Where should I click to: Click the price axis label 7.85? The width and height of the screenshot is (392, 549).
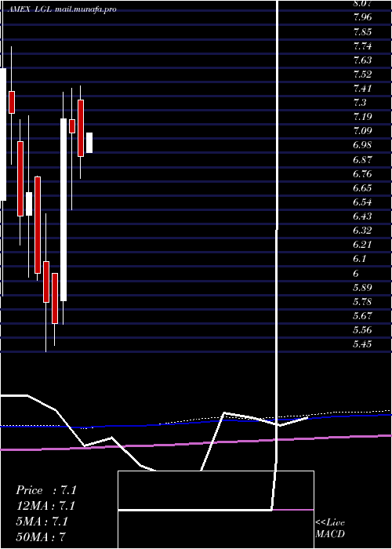[362, 32]
